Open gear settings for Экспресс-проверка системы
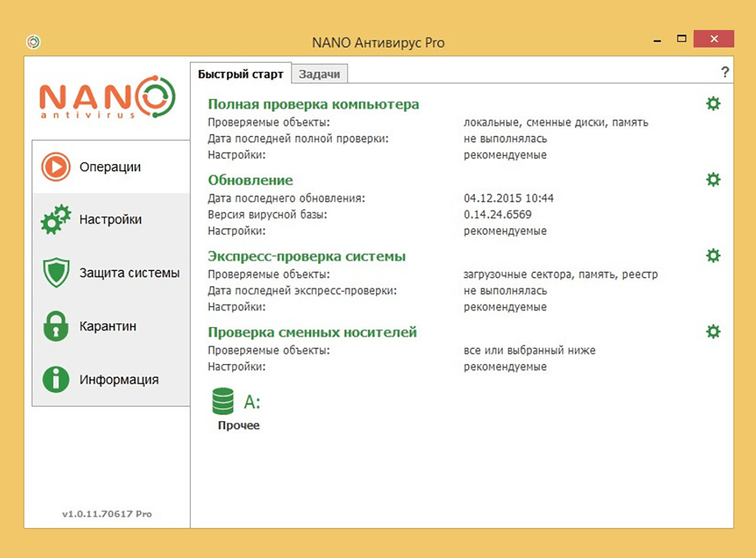 (x=713, y=256)
